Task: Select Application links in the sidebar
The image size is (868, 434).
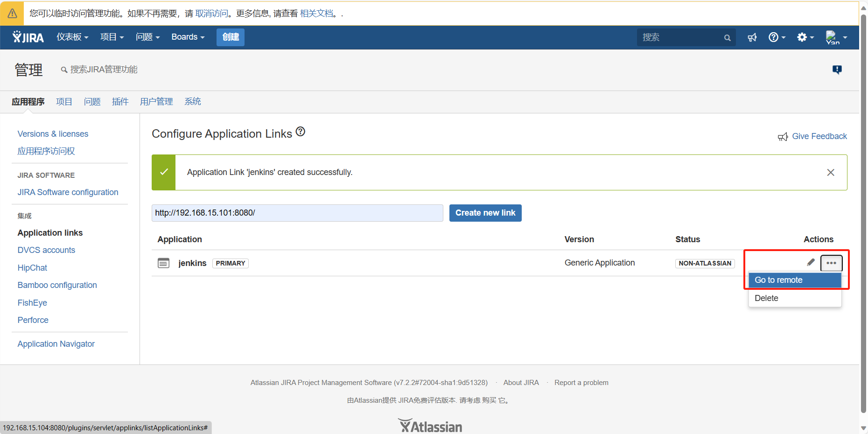Action: tap(50, 233)
